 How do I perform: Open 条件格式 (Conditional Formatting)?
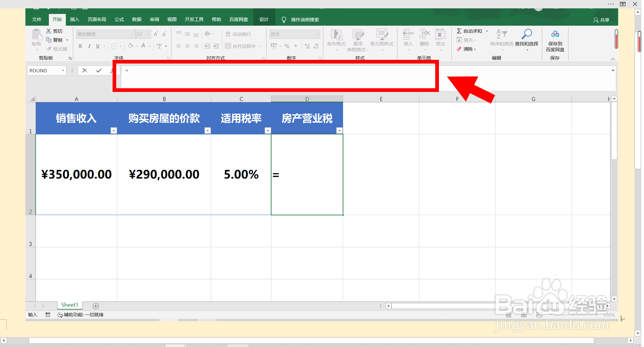tap(336, 39)
